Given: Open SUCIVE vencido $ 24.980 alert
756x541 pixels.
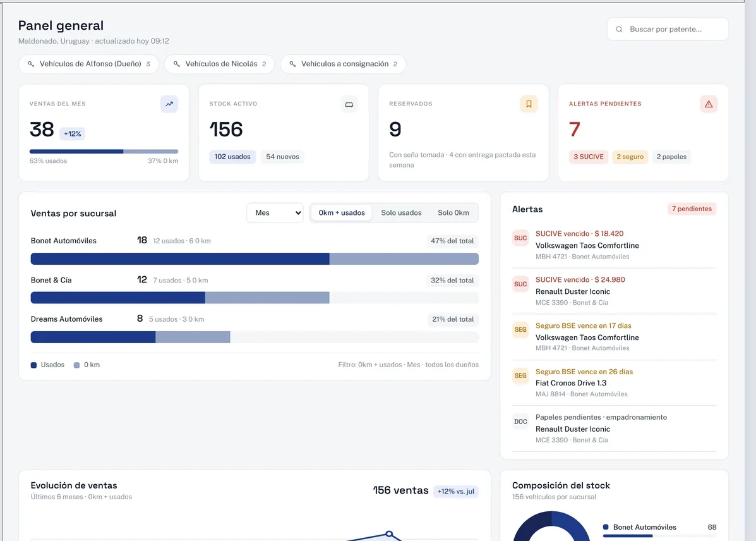Looking at the screenshot, I should pyautogui.click(x=615, y=291).
